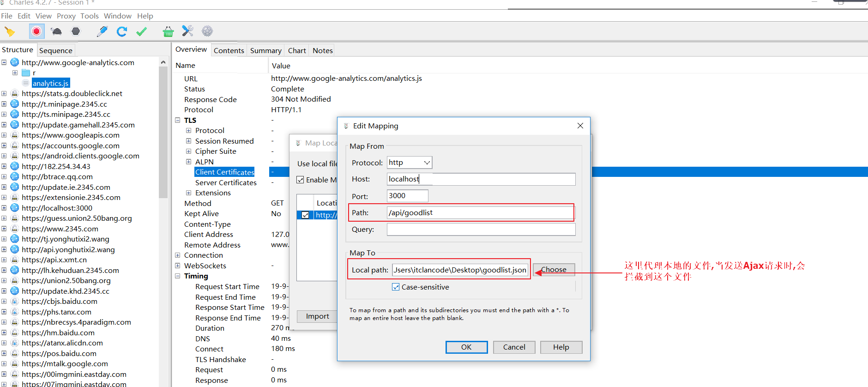Click the Structure tab
This screenshot has width=868, height=387.
[x=18, y=49]
